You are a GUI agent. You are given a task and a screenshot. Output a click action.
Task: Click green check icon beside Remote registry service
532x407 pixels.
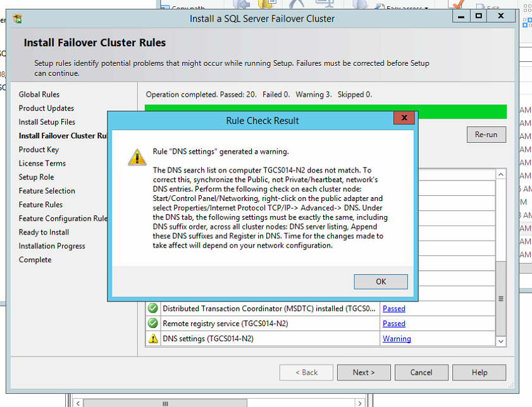pos(152,324)
